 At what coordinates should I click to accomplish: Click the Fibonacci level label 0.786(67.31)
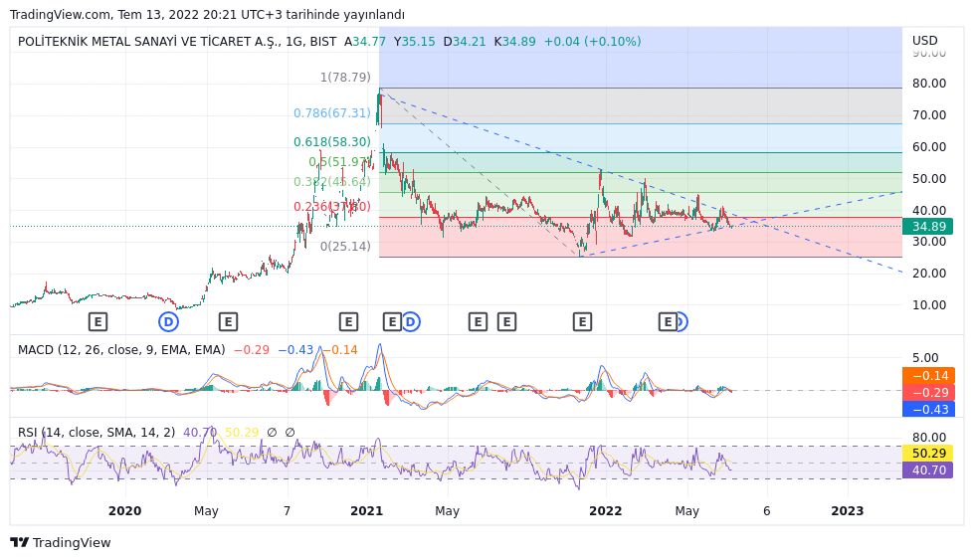332,113
